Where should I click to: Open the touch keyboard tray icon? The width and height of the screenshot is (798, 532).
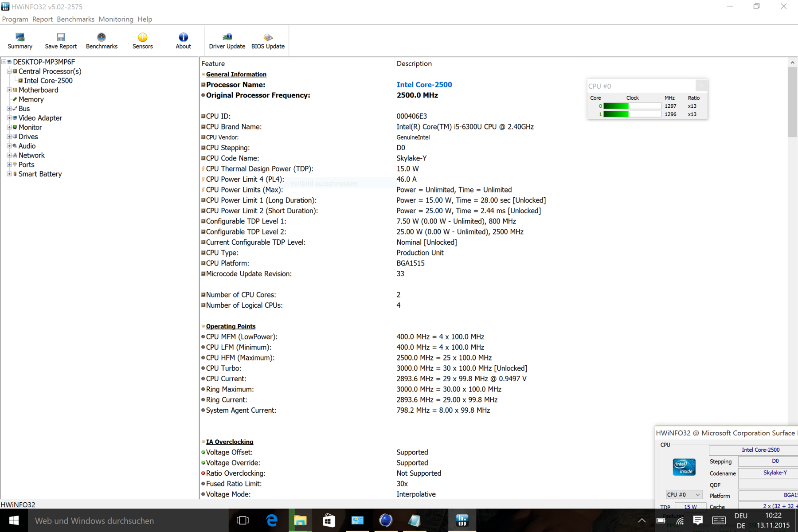(x=719, y=520)
